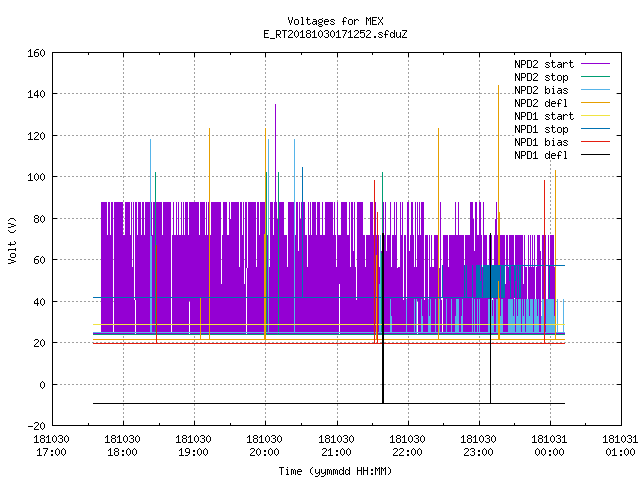Click the orange NPD2 defl legend line

click(595, 103)
